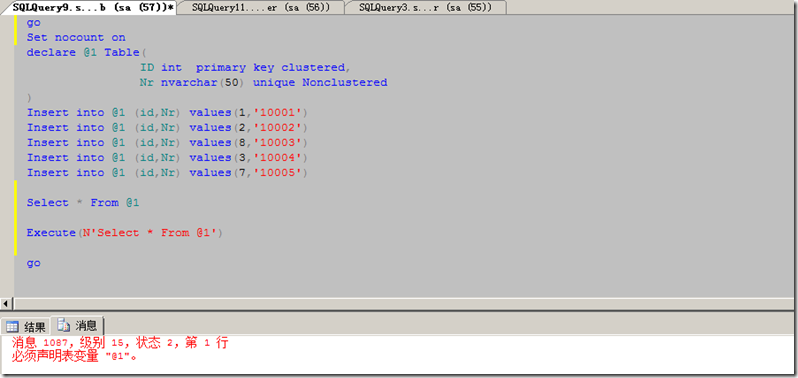Click the 'unique Nonclustered' keyword text
798x378 pixels.
click(320, 82)
